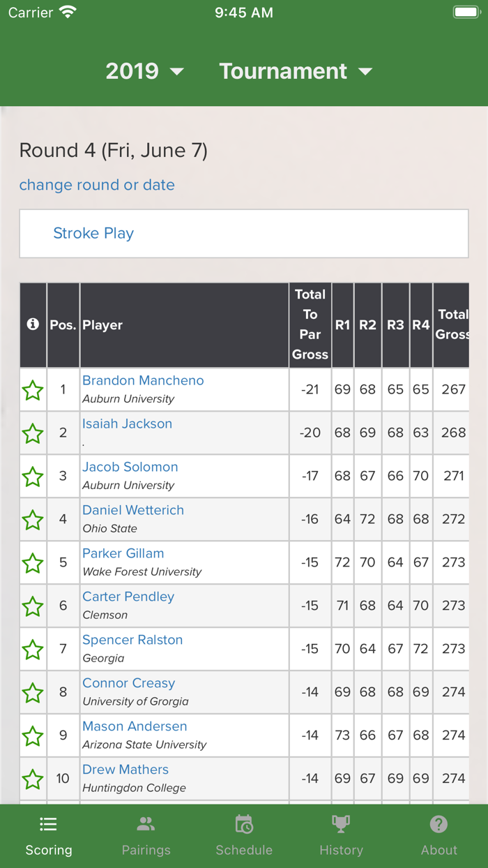Expand the Tournament dropdown
The image size is (488, 868).
pyautogui.click(x=296, y=71)
